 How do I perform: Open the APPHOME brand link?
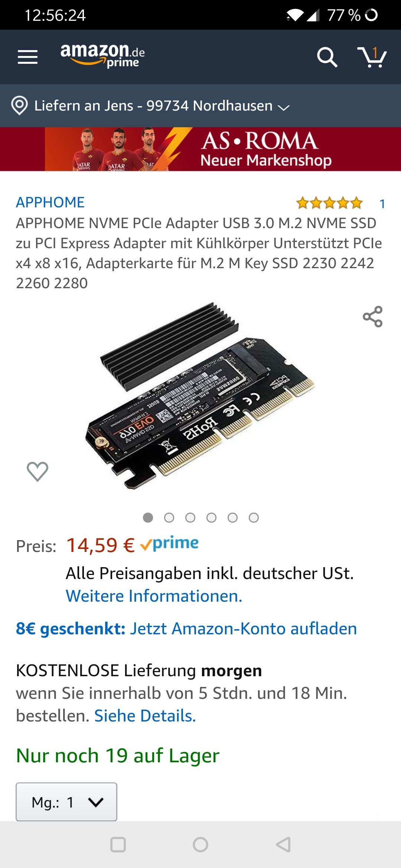tap(50, 203)
